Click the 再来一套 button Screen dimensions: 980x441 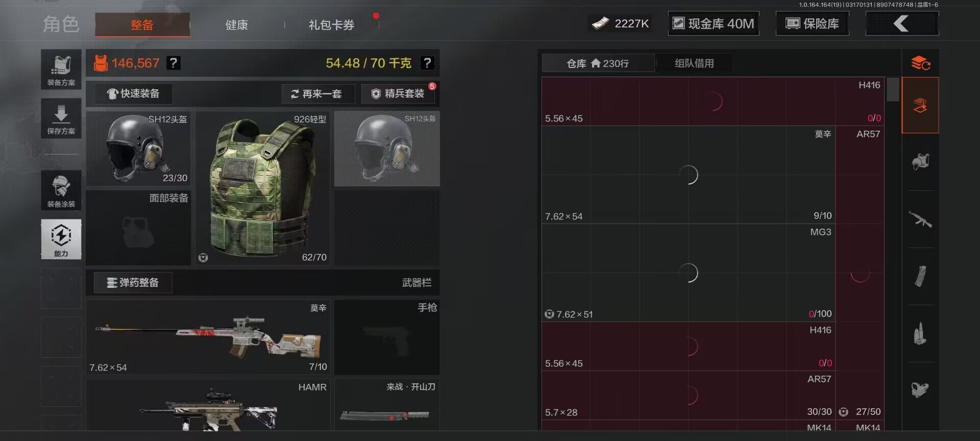pyautogui.click(x=318, y=94)
